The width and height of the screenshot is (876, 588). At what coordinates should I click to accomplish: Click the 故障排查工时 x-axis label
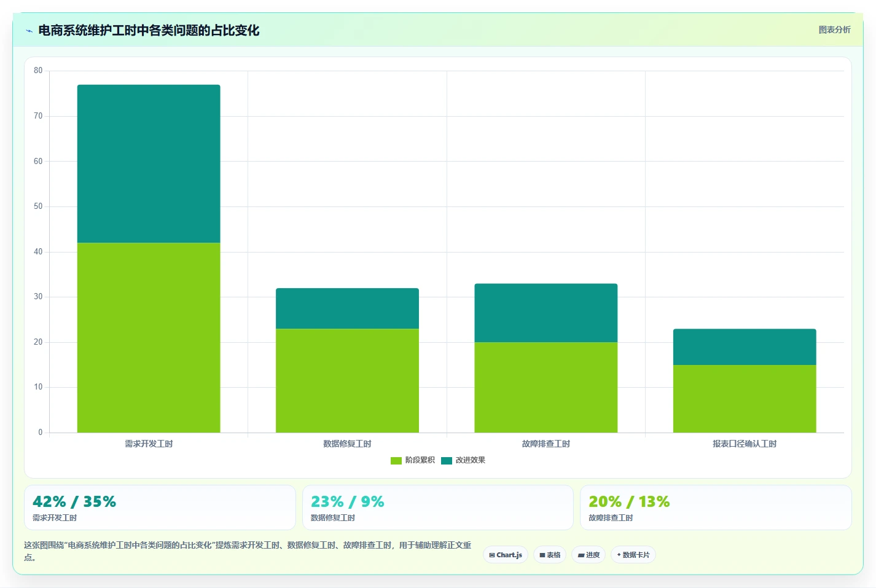tap(546, 444)
